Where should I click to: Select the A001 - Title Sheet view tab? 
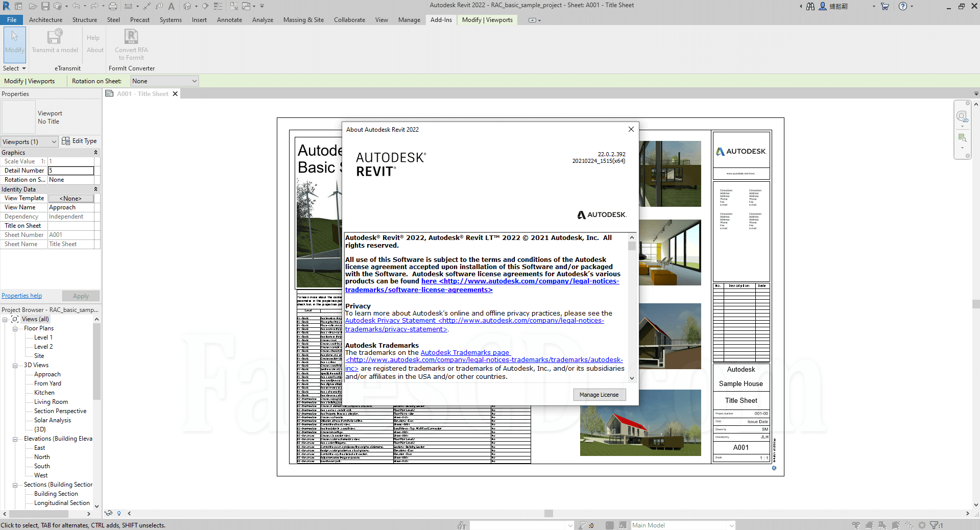coord(142,94)
